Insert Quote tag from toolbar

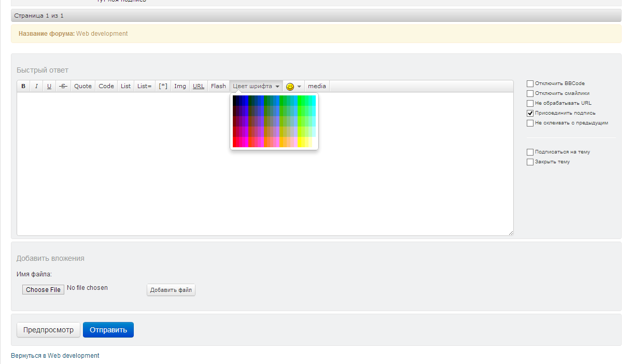pyautogui.click(x=83, y=86)
